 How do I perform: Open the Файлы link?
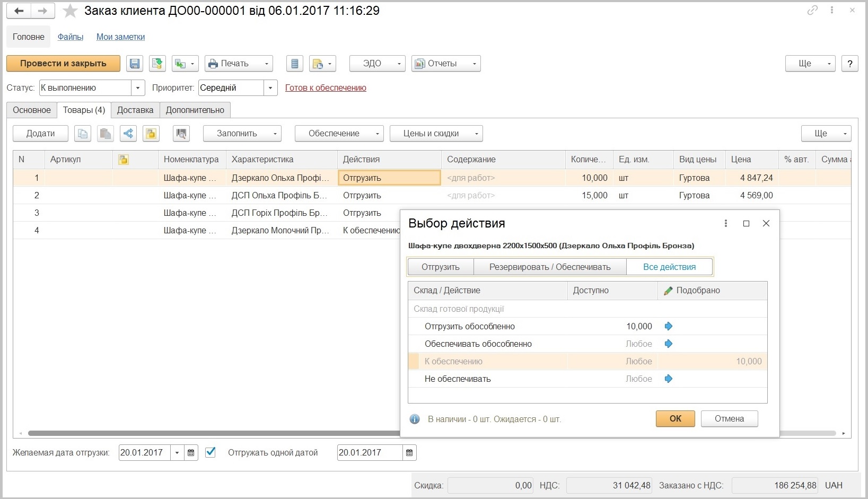click(x=71, y=37)
